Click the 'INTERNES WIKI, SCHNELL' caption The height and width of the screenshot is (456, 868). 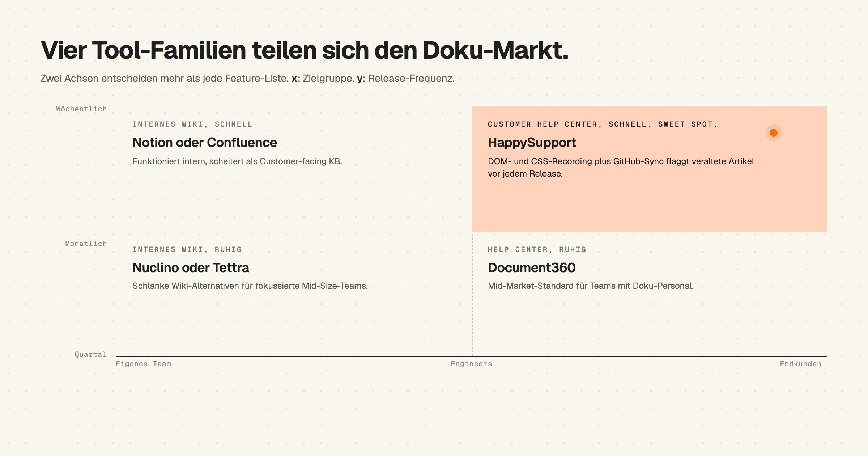[192, 124]
